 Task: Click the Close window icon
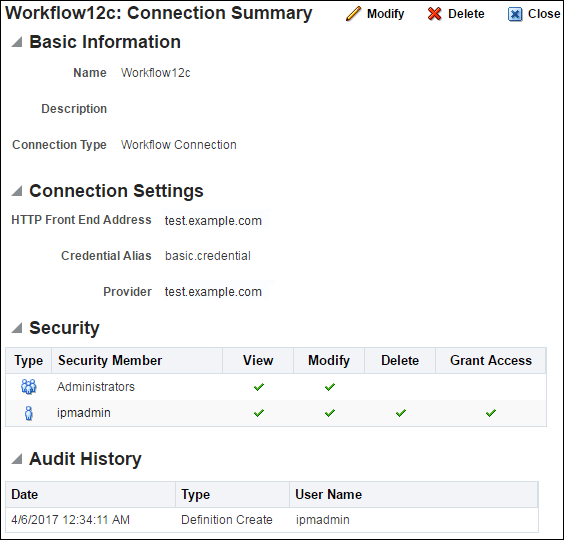point(515,14)
